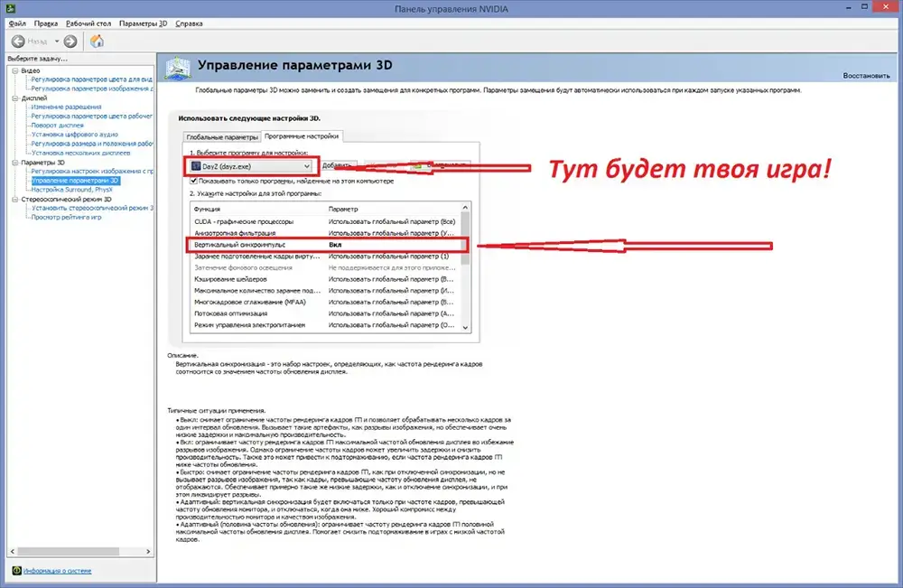Click the Forward arrow icon in the toolbar

click(70, 42)
